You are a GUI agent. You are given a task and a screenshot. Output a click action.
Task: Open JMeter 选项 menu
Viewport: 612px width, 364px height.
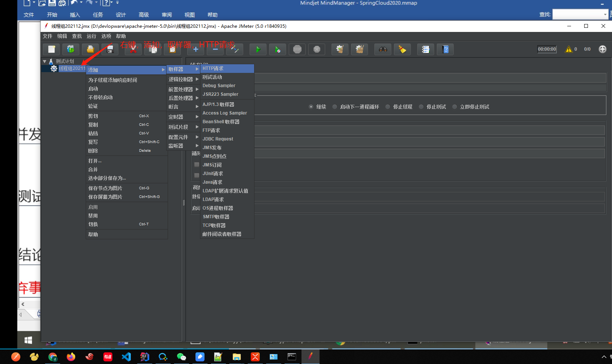click(106, 36)
